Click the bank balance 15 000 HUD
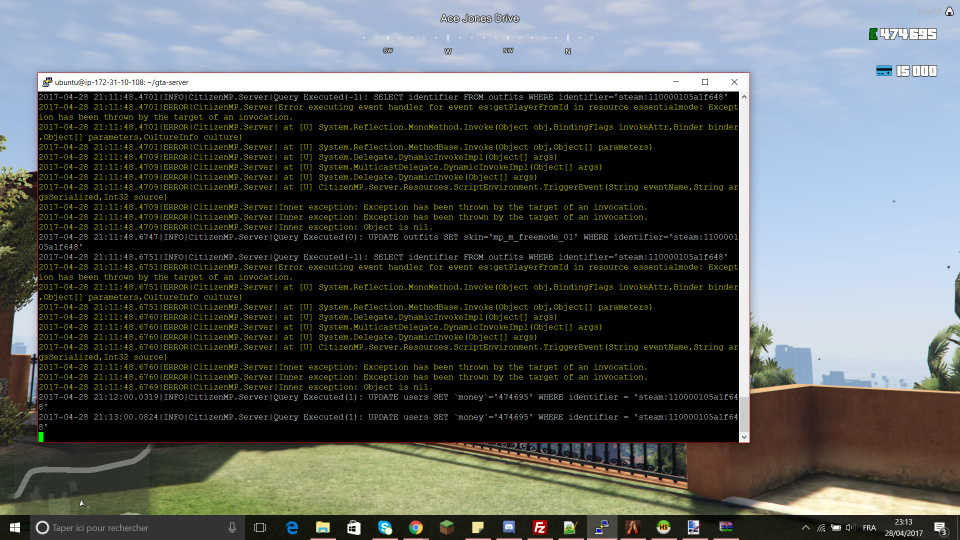960x540 pixels. click(x=917, y=71)
